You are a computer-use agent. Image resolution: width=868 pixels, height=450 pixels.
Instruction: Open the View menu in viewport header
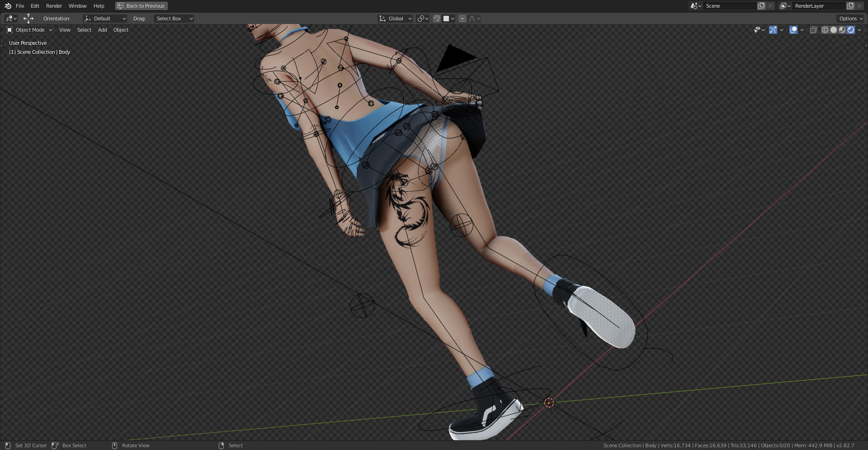65,30
